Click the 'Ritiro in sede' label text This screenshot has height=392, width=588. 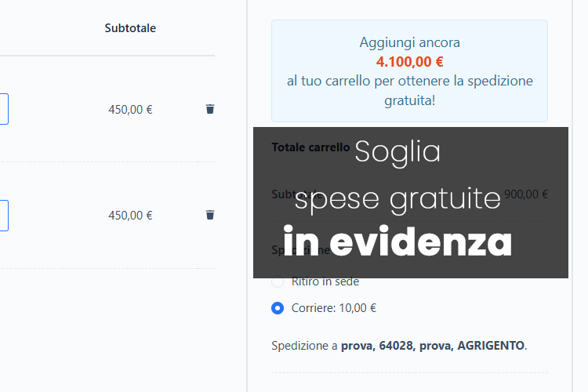325,282
